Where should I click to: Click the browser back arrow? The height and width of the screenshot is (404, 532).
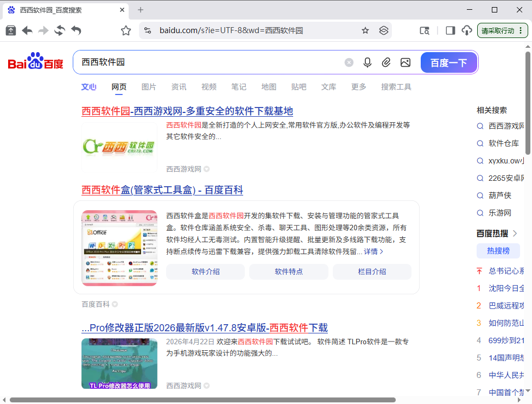pos(27,30)
